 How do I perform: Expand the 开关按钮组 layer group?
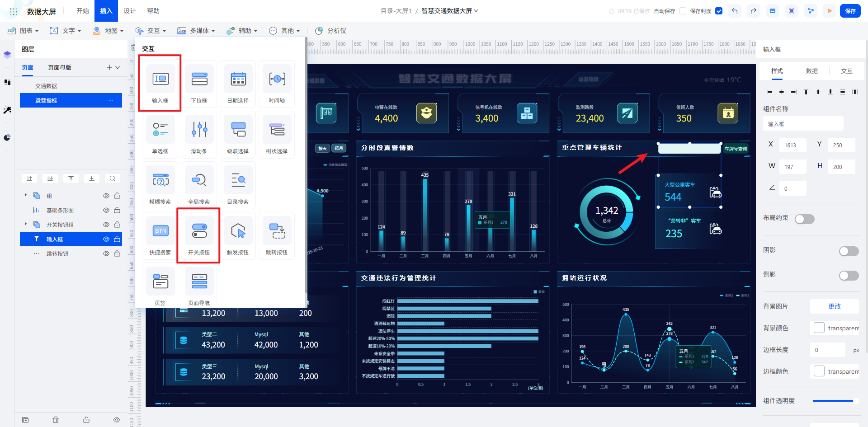click(26, 224)
